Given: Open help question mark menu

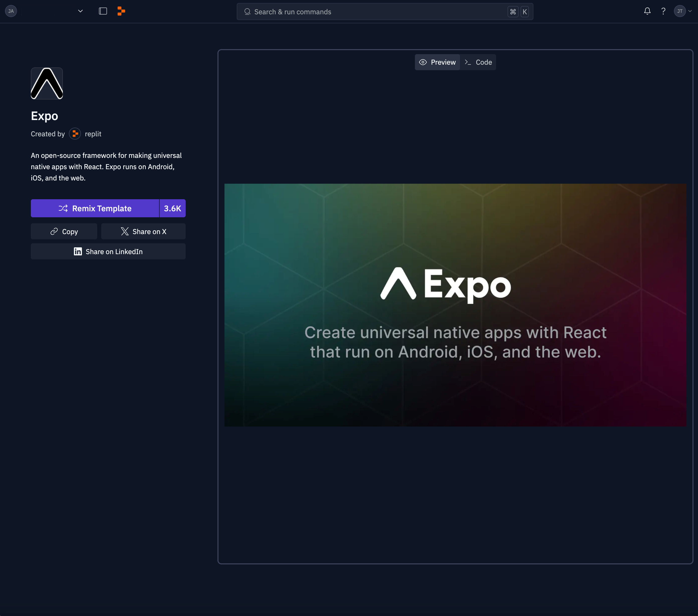Looking at the screenshot, I should point(663,11).
